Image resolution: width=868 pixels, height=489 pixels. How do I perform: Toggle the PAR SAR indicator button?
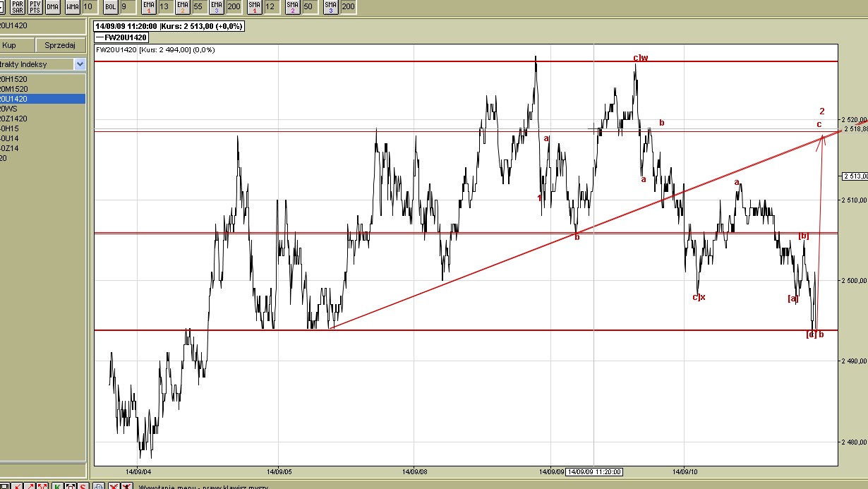pyautogui.click(x=17, y=6)
